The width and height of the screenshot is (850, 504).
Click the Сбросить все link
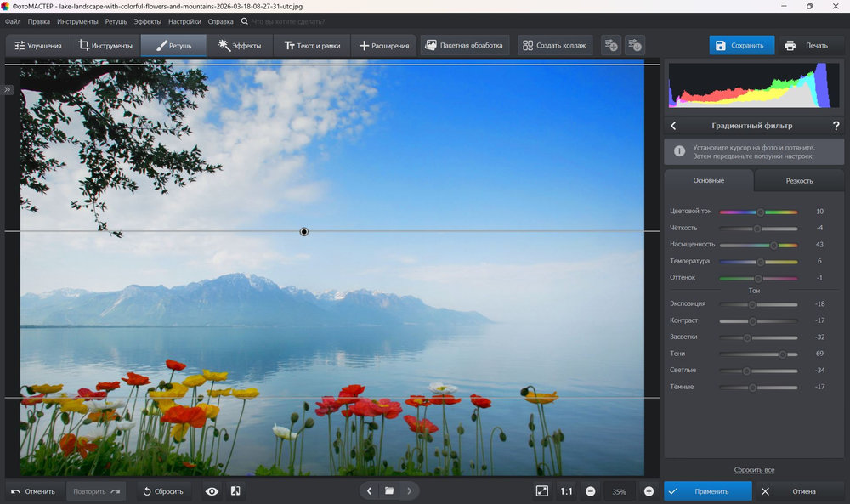pos(754,470)
